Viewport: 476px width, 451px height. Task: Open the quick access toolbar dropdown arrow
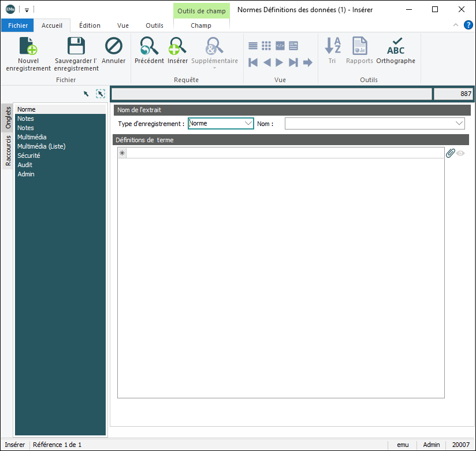27,10
